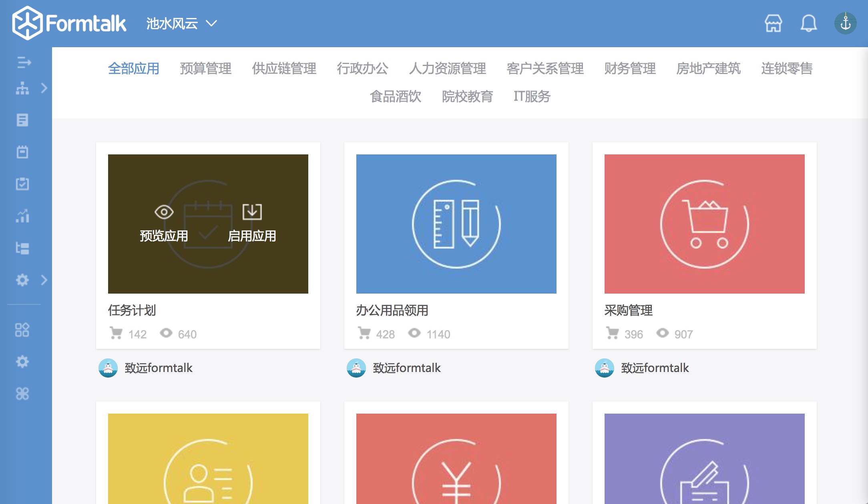This screenshot has width=868, height=504.
Task: Select the 人力资源管理 category tab
Action: [x=448, y=68]
